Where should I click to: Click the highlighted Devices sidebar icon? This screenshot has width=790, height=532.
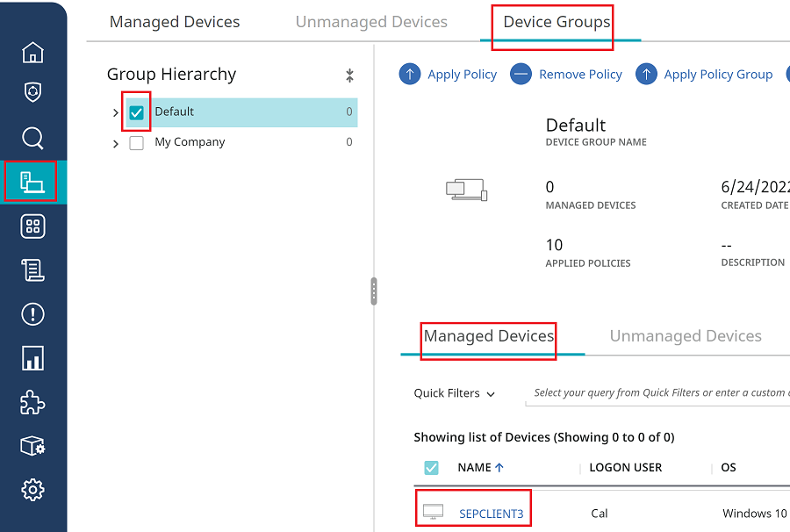pos(32,182)
